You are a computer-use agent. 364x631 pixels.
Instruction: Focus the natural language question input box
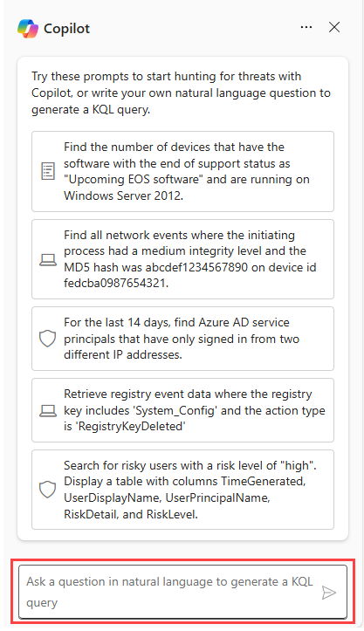[x=182, y=592]
